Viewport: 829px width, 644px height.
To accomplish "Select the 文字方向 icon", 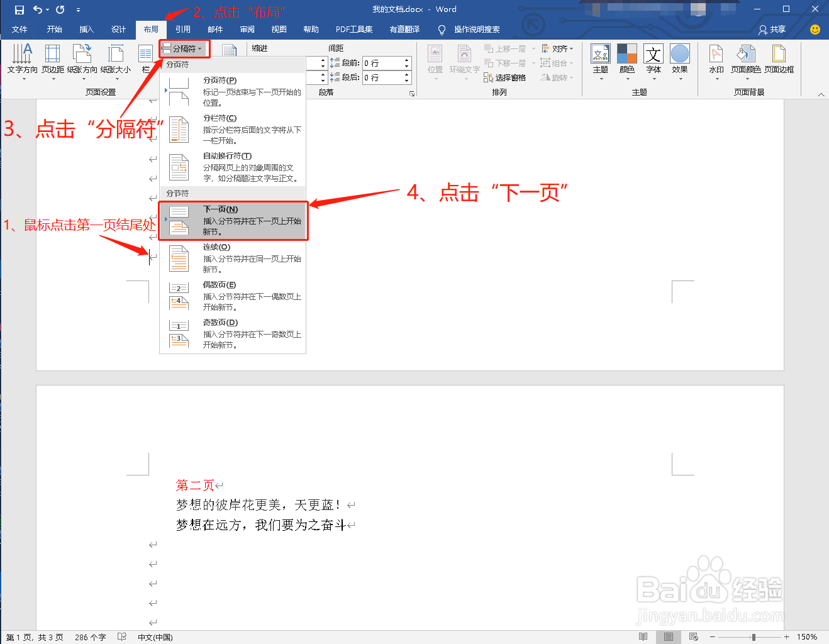I will coord(21,61).
